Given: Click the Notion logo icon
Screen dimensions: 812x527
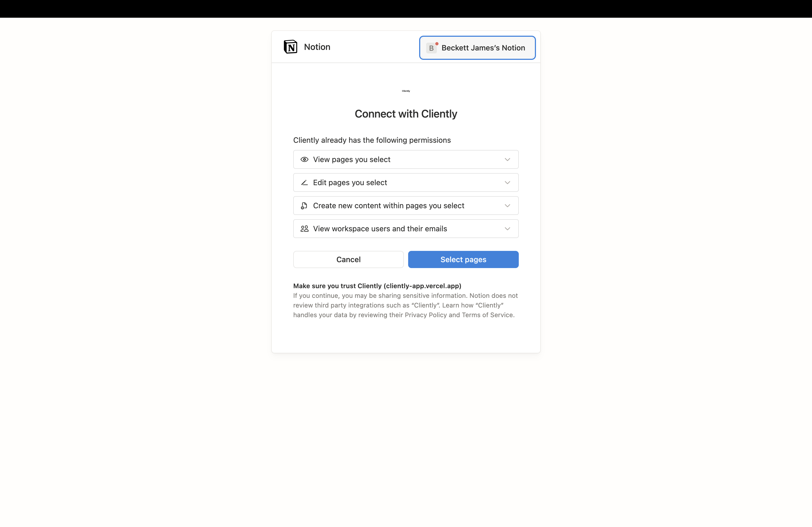Looking at the screenshot, I should (290, 47).
